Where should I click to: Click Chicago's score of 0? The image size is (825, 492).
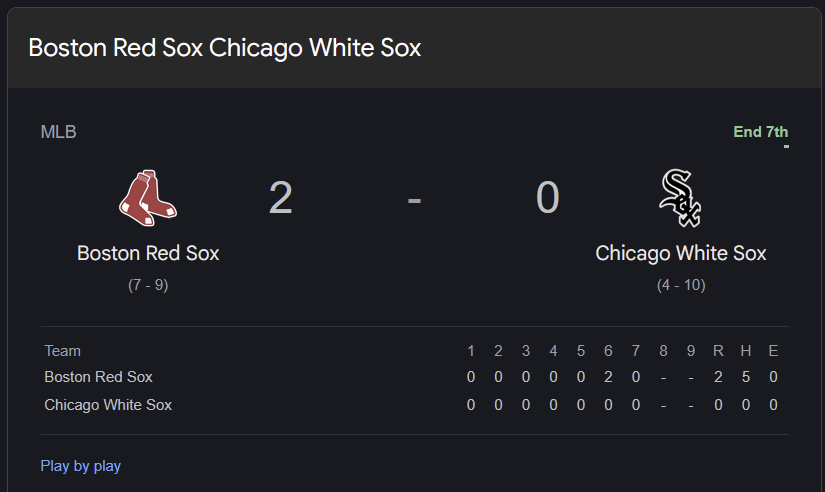pyautogui.click(x=547, y=198)
